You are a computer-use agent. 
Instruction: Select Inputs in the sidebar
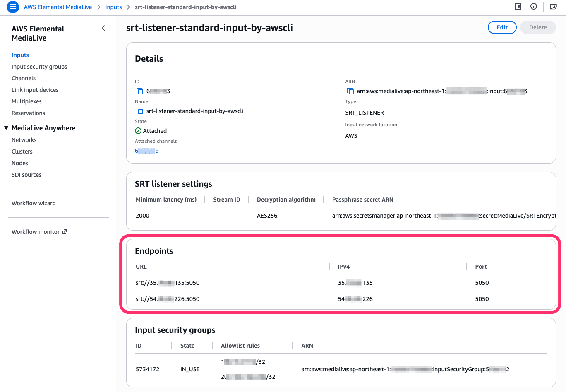tap(20, 55)
